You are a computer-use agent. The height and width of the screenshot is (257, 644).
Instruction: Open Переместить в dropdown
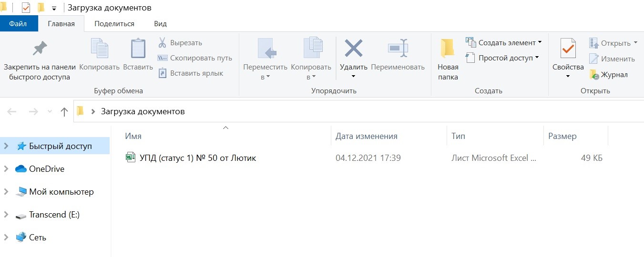click(x=265, y=72)
